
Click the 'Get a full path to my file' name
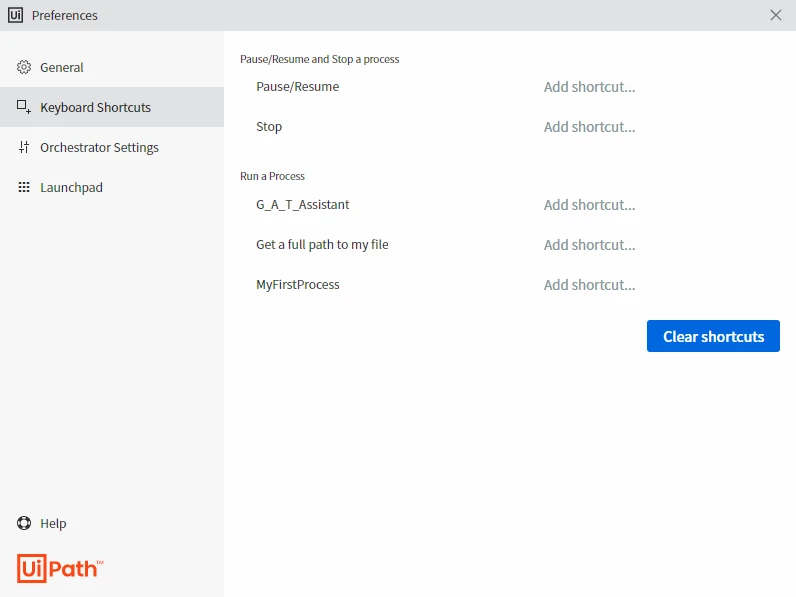tap(322, 245)
